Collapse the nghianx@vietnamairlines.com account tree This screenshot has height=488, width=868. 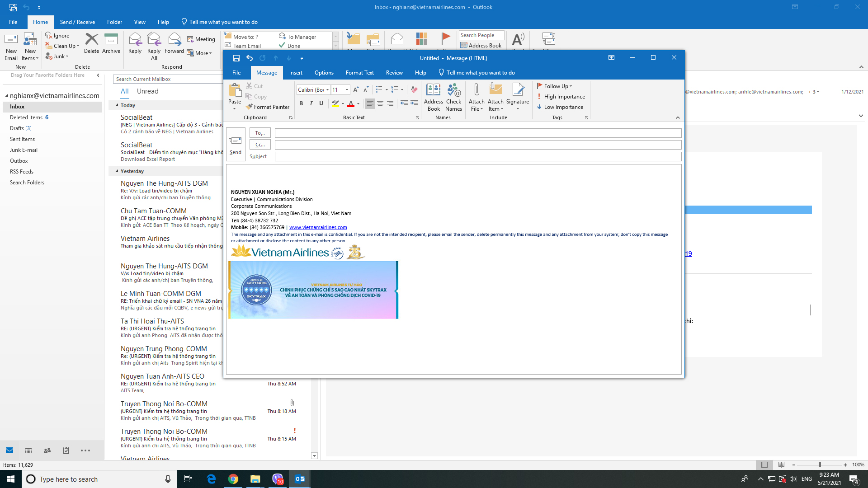click(7, 96)
